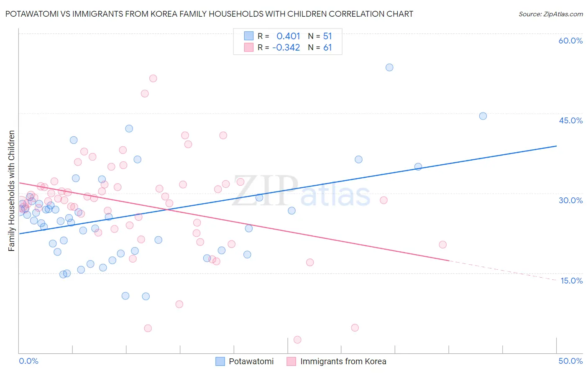The height and width of the screenshot is (373, 588).
Task: Click the Family Households with Children axis title
Action: pyautogui.click(x=11, y=191)
